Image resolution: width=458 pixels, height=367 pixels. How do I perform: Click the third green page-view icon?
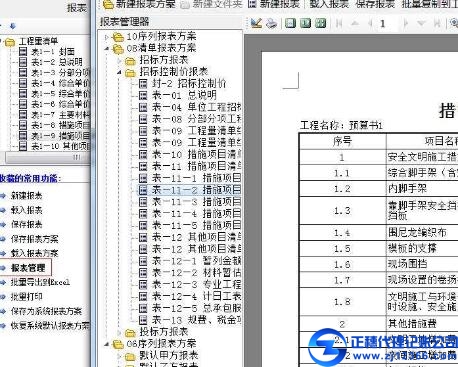320,23
